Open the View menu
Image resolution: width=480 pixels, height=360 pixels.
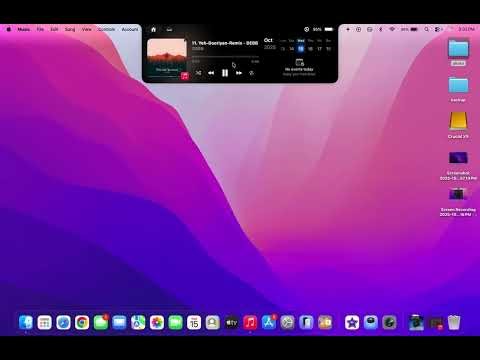click(x=87, y=29)
